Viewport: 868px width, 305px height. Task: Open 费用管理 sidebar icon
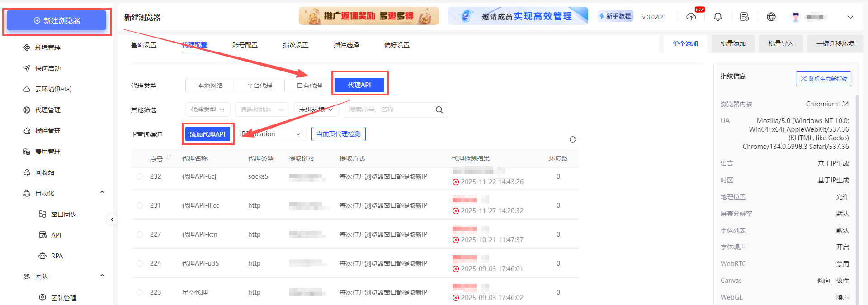pos(27,152)
